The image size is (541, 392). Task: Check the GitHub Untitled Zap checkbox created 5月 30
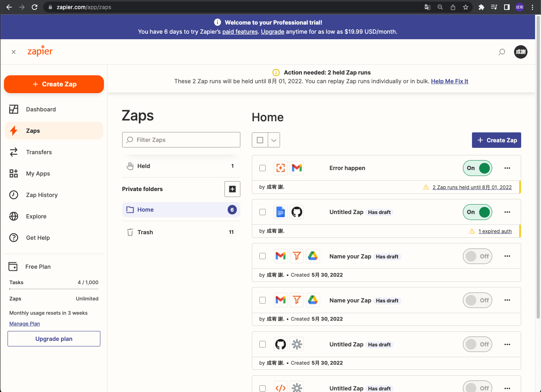click(263, 344)
